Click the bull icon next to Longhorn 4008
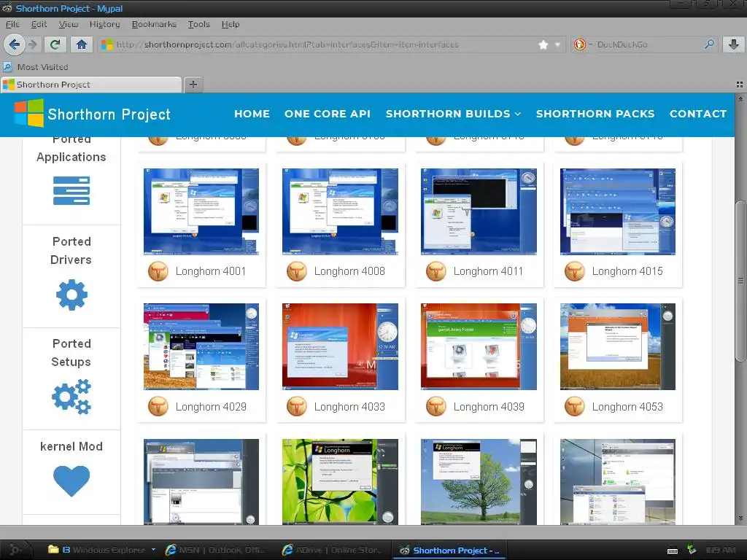Screen dimensions: 747x560 tap(297, 271)
